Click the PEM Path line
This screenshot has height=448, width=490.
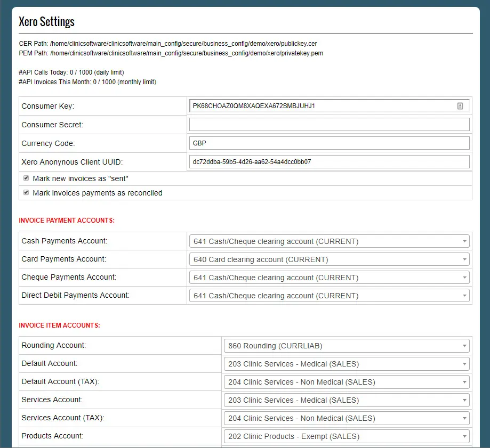coord(171,53)
